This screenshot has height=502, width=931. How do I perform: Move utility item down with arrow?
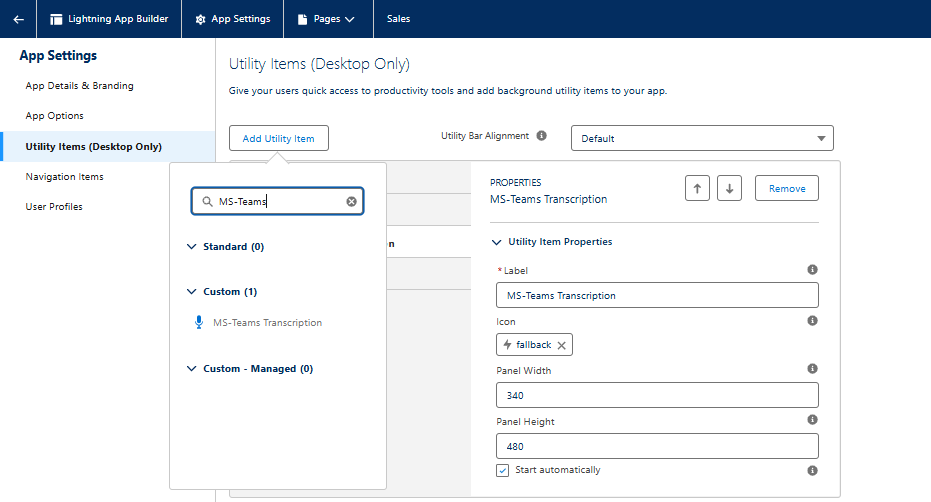(x=729, y=188)
